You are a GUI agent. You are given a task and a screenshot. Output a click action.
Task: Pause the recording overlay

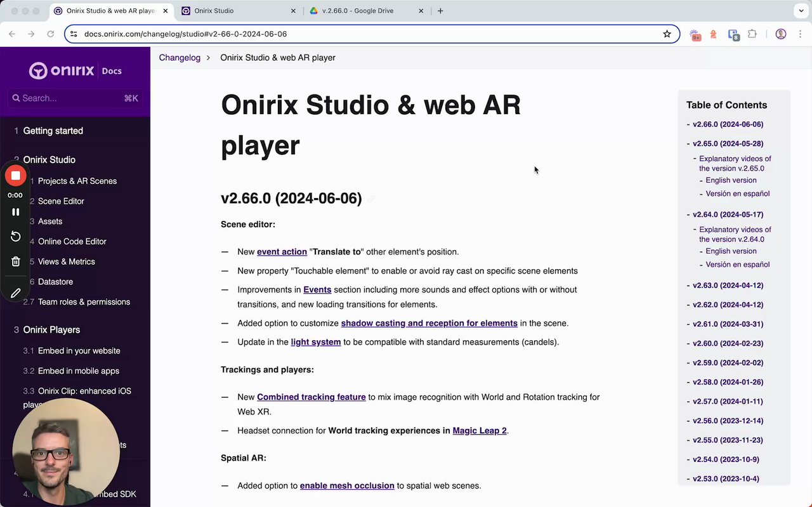click(x=16, y=212)
